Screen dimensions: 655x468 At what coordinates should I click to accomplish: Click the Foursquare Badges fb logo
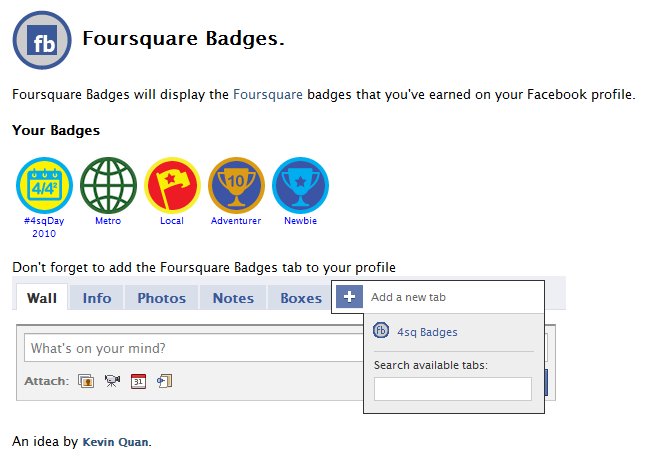pos(42,40)
